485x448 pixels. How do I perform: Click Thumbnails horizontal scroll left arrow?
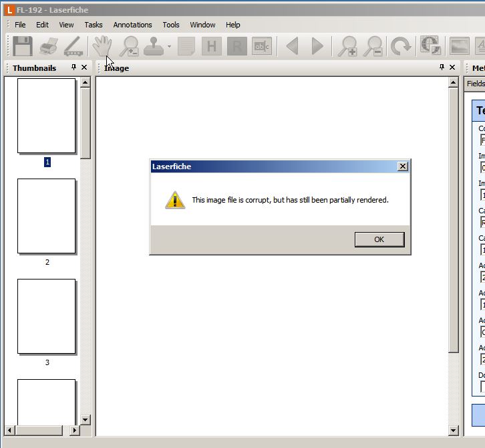(x=9, y=430)
